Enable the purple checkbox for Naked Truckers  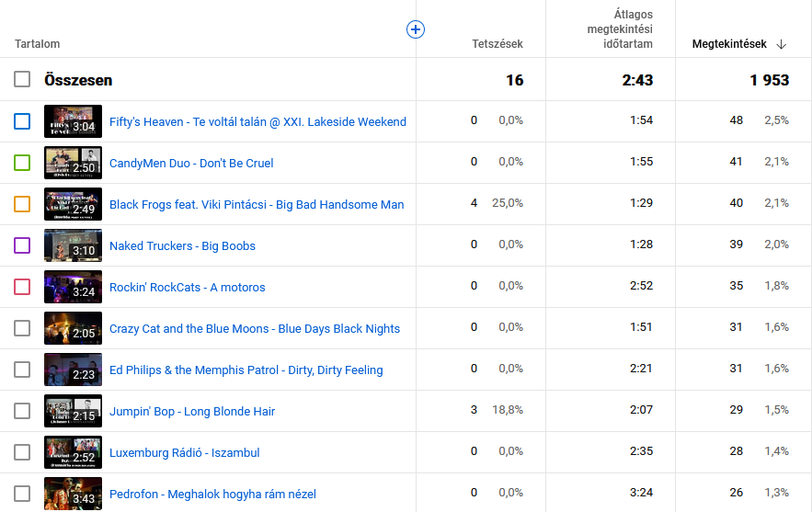(x=22, y=245)
